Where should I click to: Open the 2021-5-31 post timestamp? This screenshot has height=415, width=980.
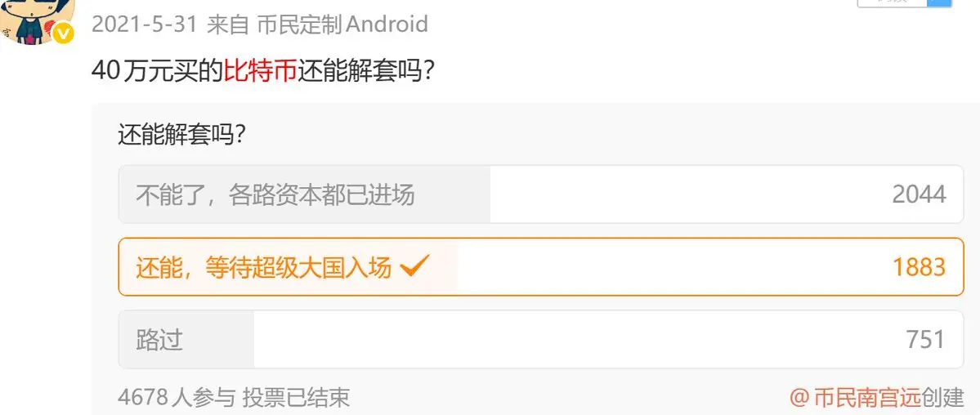coord(145,25)
